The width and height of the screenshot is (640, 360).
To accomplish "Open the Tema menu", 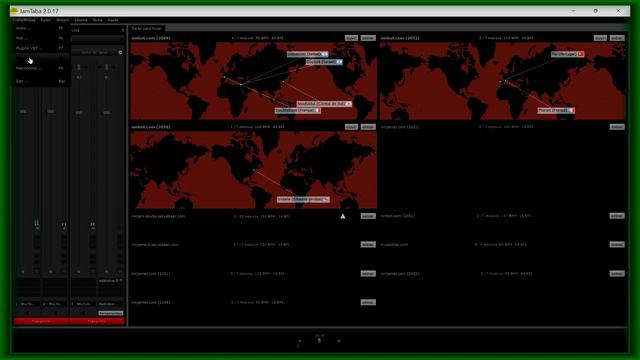I will pos(97,20).
